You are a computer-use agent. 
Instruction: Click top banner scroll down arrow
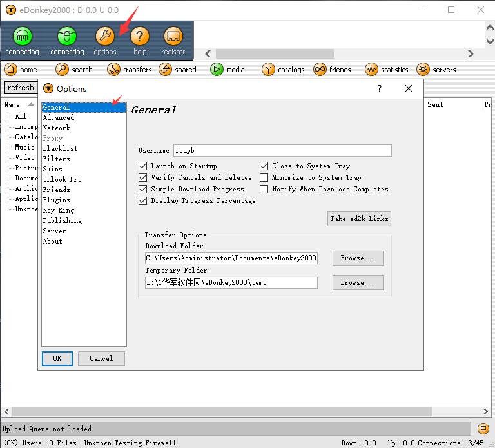[490, 41]
